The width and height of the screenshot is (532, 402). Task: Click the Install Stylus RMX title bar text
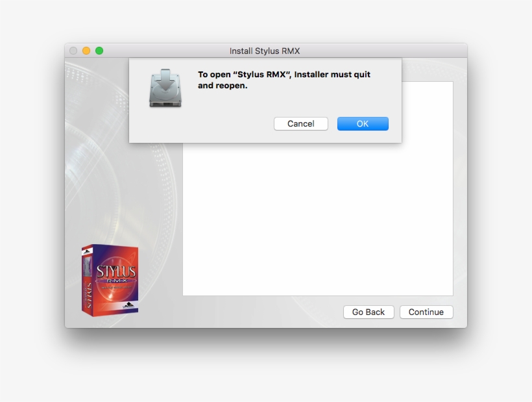266,50
